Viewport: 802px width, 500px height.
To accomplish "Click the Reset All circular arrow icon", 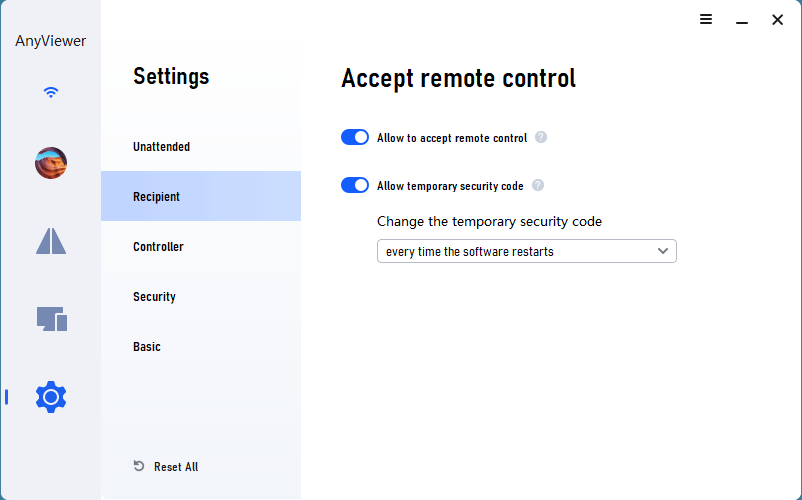I will tap(139, 466).
